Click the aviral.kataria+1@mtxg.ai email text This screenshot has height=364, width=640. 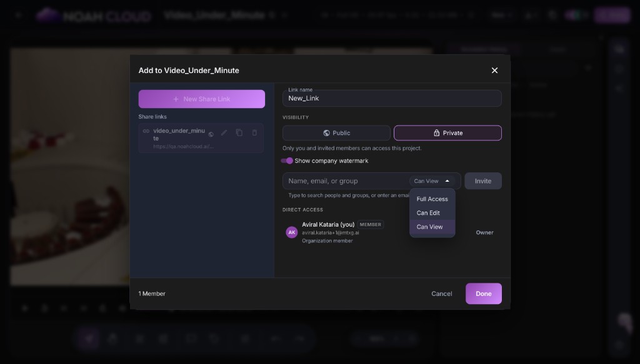330,233
